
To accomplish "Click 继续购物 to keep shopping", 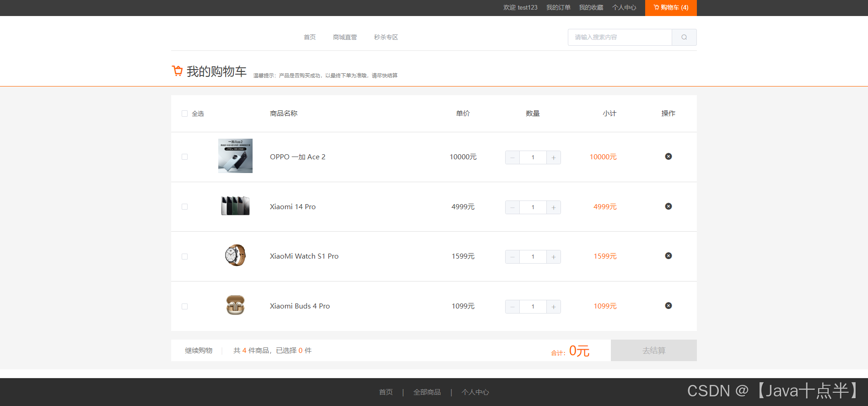I will tap(199, 351).
